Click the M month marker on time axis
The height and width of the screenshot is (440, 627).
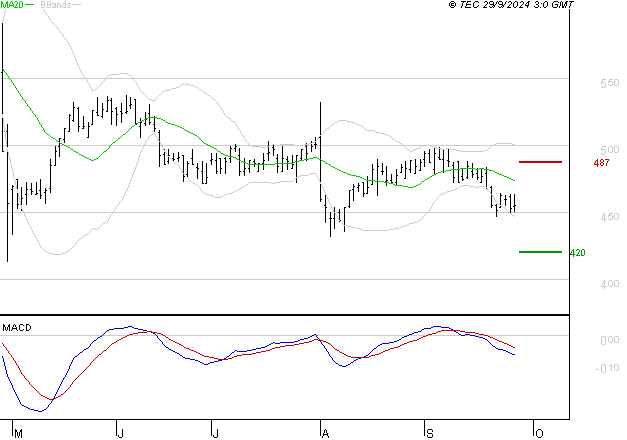pos(18,434)
